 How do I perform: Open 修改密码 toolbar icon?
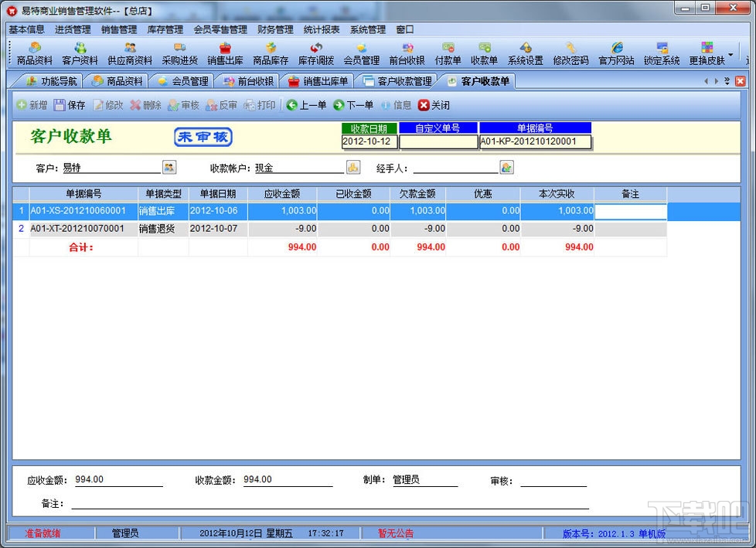click(570, 53)
